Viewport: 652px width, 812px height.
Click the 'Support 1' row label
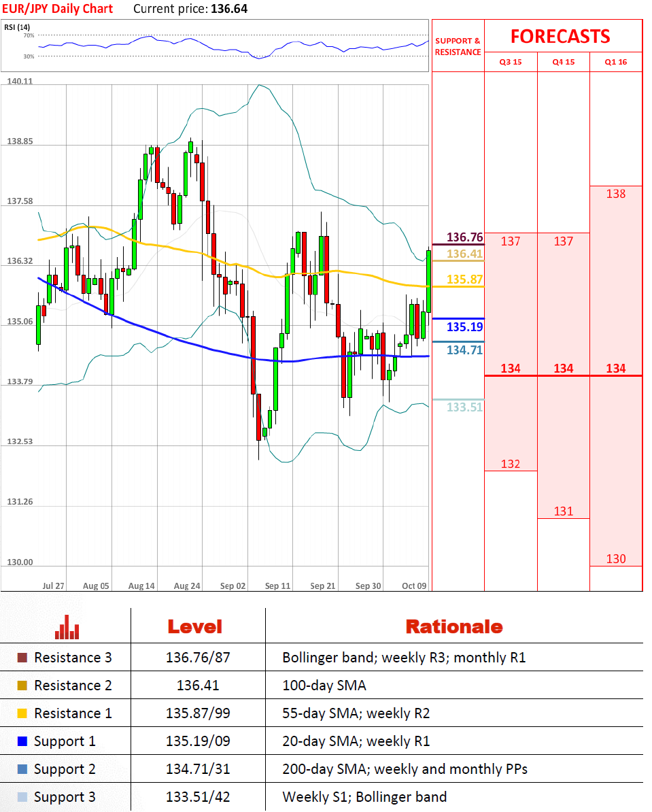[x=65, y=741]
